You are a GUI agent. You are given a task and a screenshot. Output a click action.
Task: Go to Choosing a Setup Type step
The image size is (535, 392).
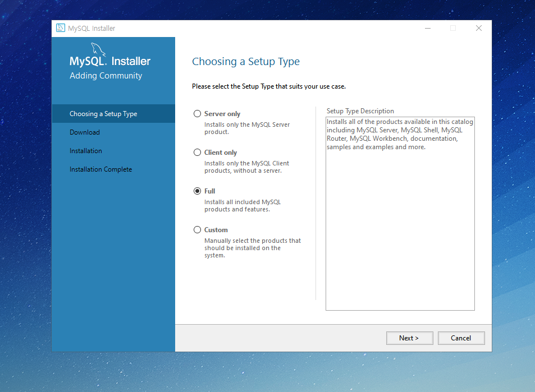click(113, 113)
